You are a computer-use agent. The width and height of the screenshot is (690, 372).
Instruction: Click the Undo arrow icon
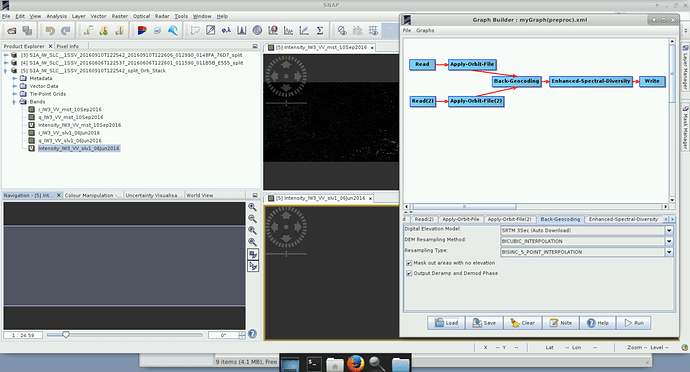click(x=50, y=30)
